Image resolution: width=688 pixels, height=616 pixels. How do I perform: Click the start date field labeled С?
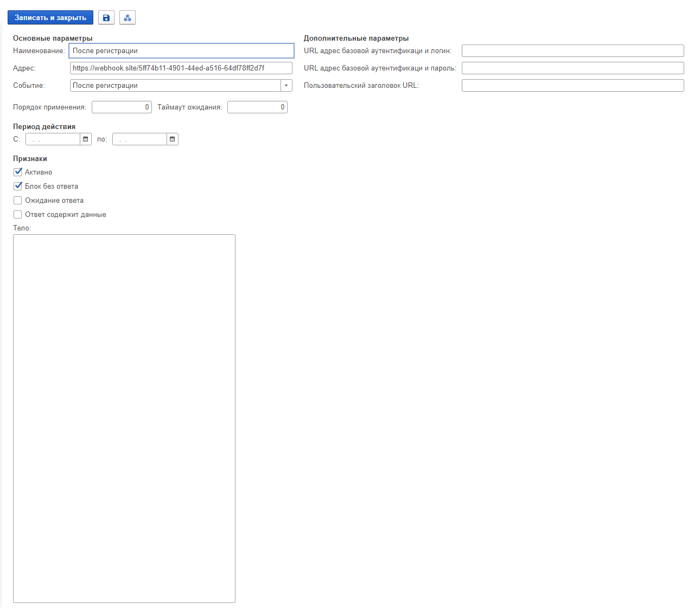[x=53, y=139]
